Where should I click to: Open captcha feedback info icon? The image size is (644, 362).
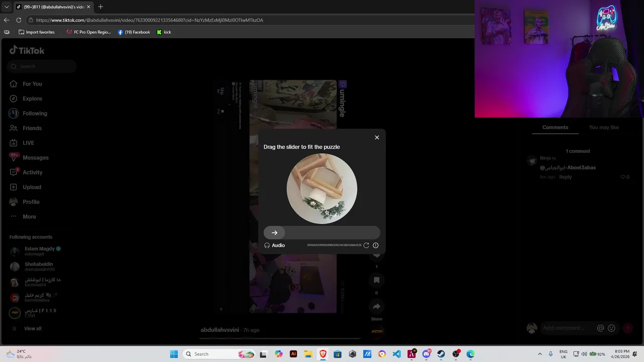click(375, 245)
